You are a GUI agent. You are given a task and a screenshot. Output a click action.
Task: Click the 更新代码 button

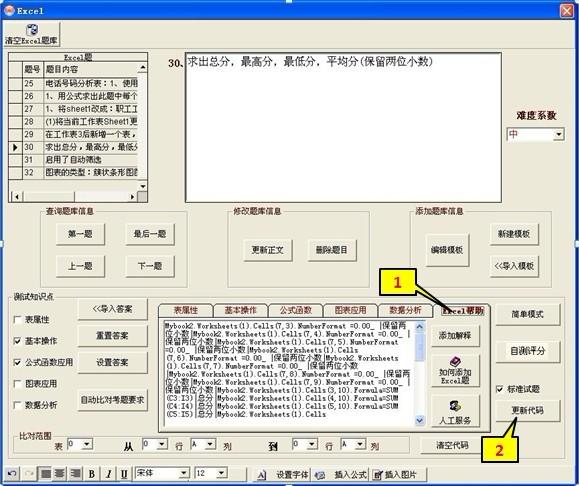(x=528, y=410)
